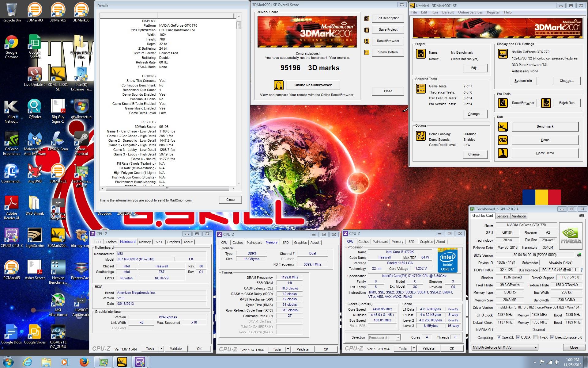Screen dimensions: 588x368
Task: Switch to the Caches tab in the Memory CPU-Z window
Action: [238, 243]
